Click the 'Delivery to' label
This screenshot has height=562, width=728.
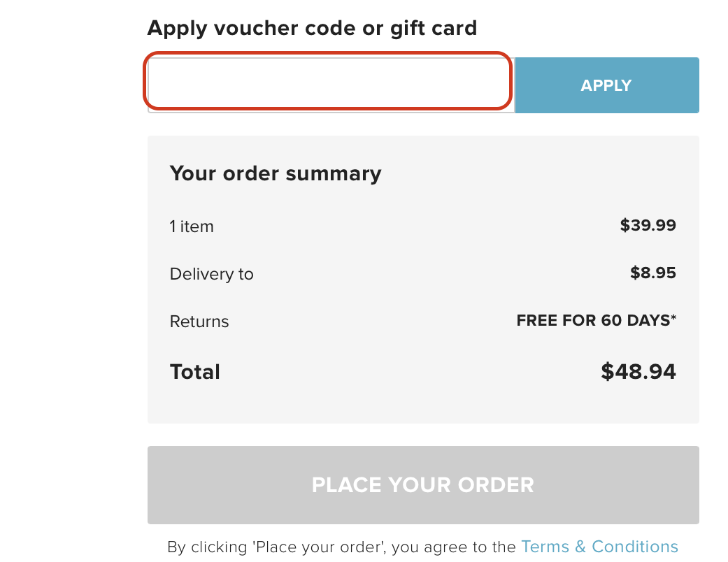211,273
